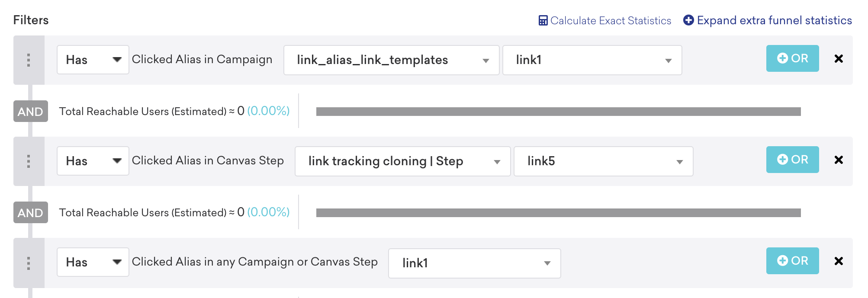
Task: Remove the any Campaign or Canvas Step filter
Action: [839, 261]
